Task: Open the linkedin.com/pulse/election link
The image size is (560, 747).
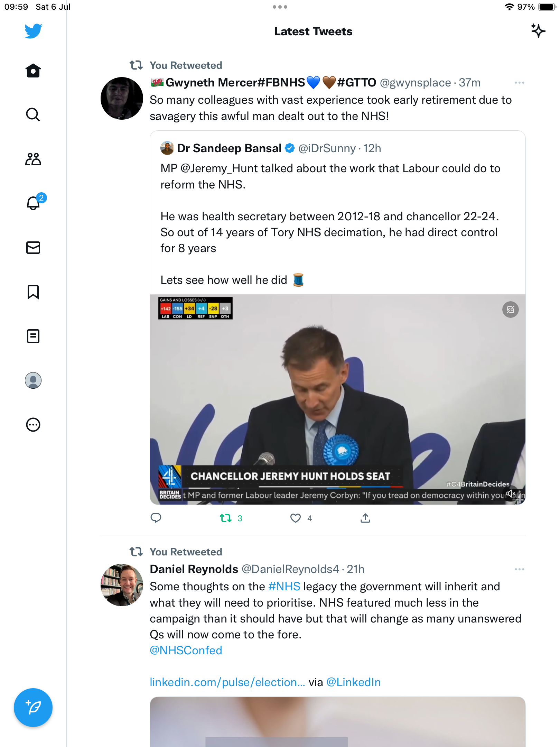Action: (227, 682)
